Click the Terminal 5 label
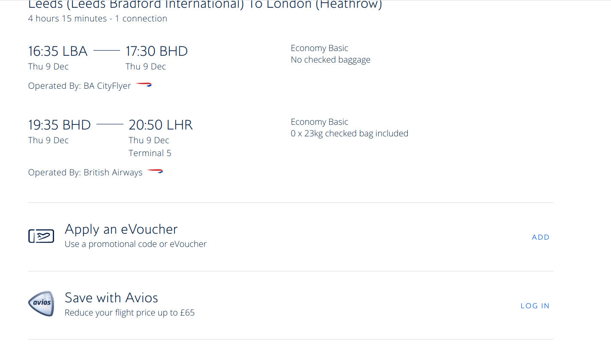Screen dimensions: 611x364 pyautogui.click(x=150, y=153)
